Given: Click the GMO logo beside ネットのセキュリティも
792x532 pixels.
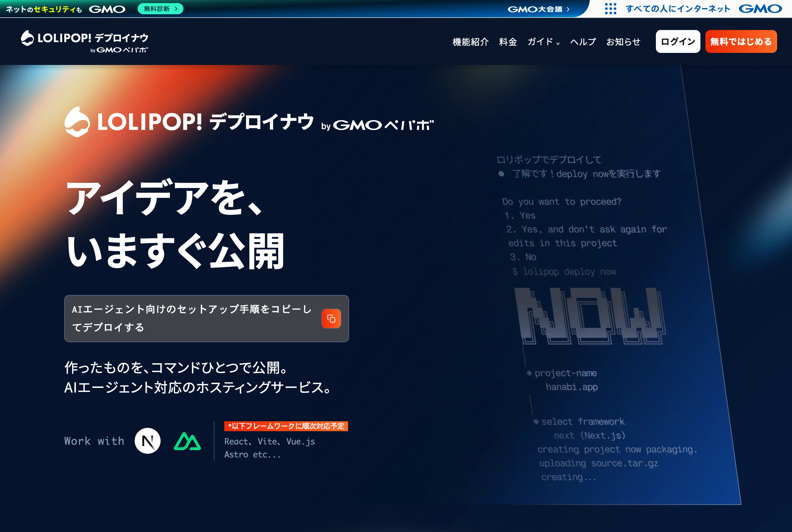Looking at the screenshot, I should (x=107, y=9).
